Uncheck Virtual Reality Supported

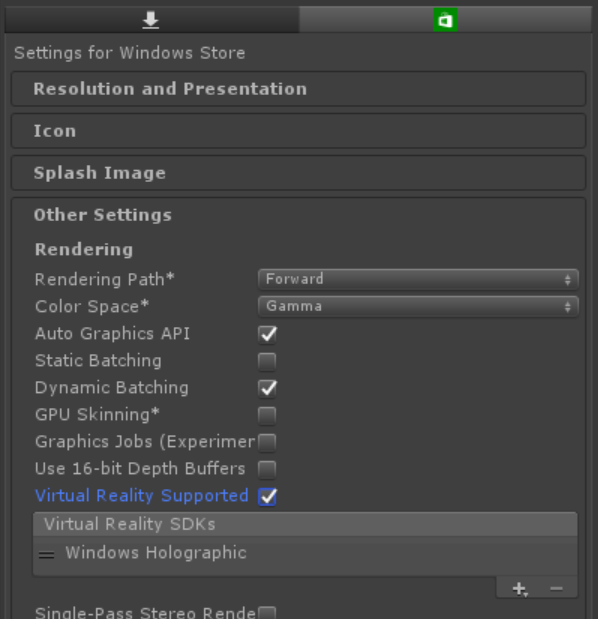tap(267, 496)
